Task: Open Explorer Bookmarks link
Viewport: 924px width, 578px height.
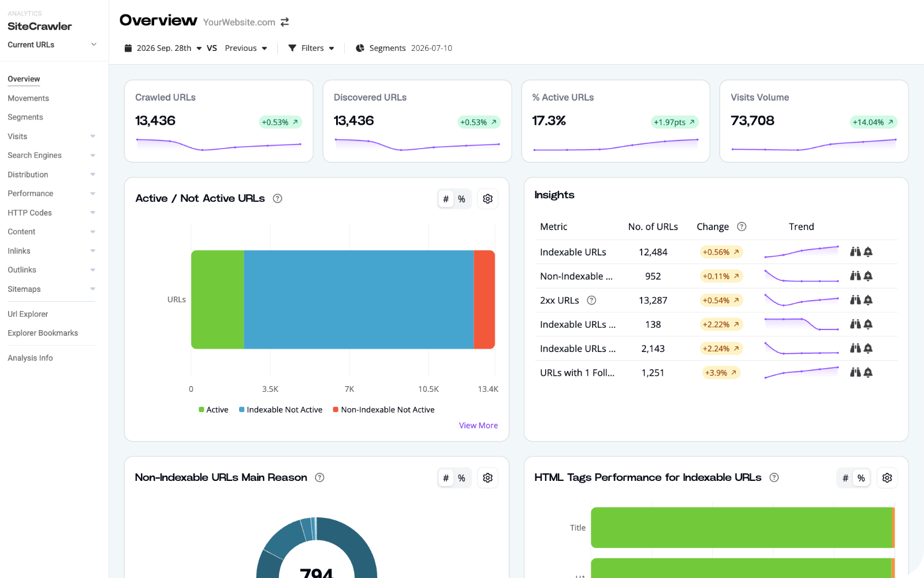Action: point(43,334)
